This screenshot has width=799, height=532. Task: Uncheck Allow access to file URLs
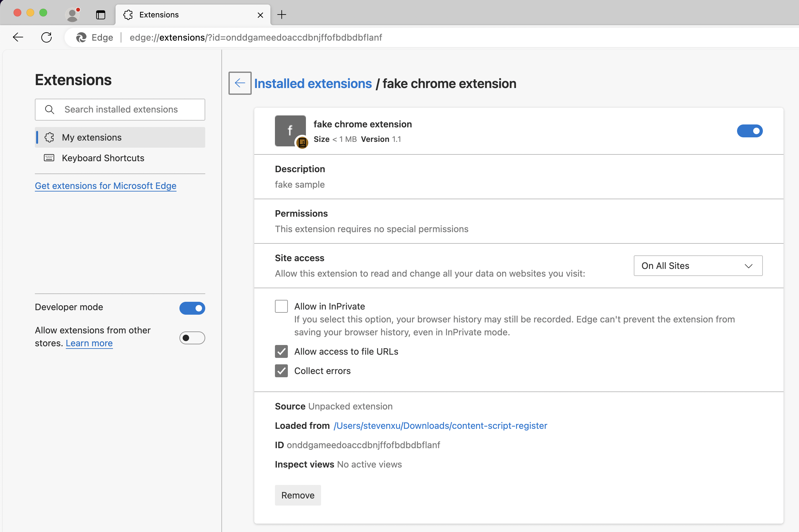point(281,351)
